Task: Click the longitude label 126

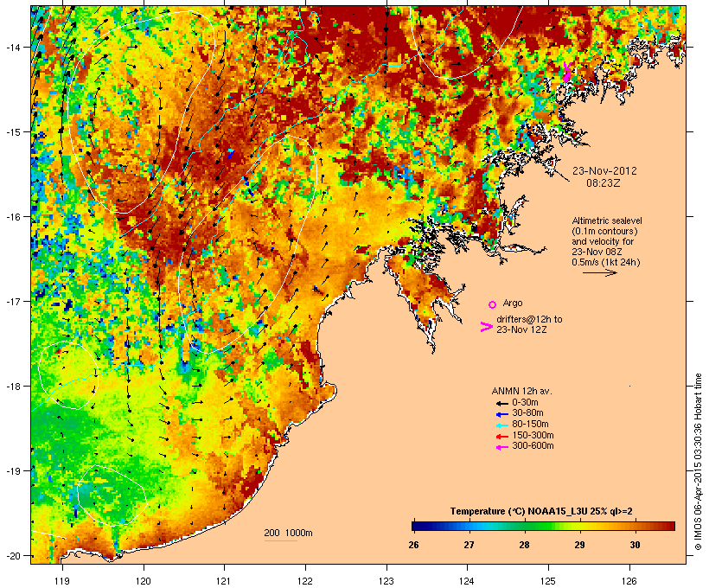Action: pyautogui.click(x=629, y=581)
